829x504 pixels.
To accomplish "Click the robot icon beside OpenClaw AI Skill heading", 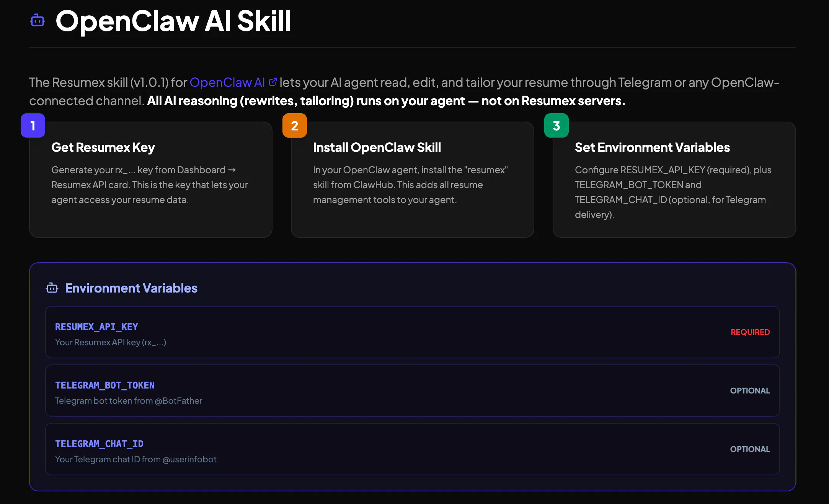I will [x=38, y=21].
